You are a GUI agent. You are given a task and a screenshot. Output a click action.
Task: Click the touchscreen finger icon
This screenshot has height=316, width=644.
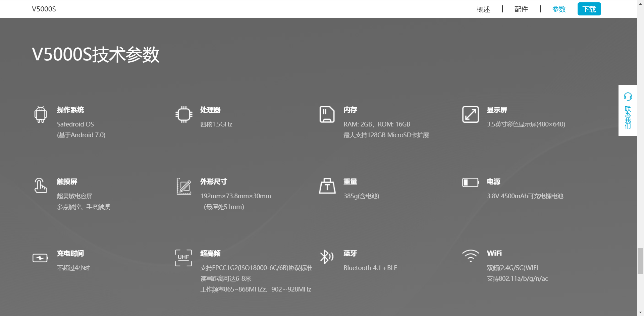(x=41, y=186)
